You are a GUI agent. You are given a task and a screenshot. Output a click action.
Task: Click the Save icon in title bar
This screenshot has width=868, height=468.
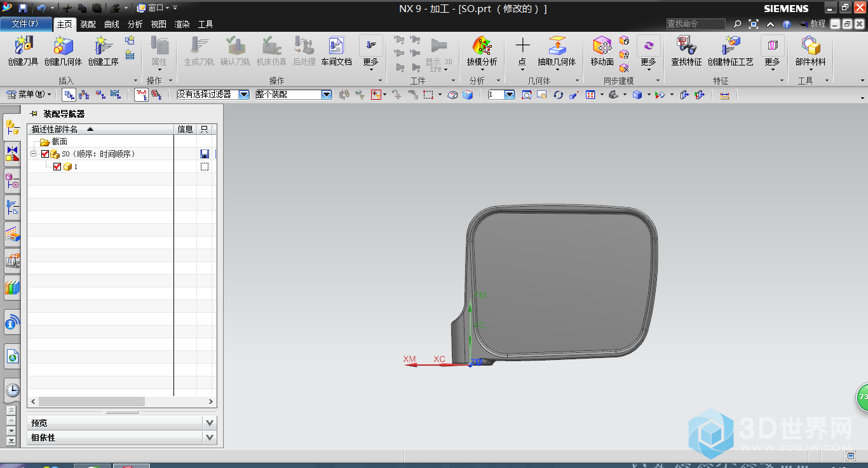[23, 8]
